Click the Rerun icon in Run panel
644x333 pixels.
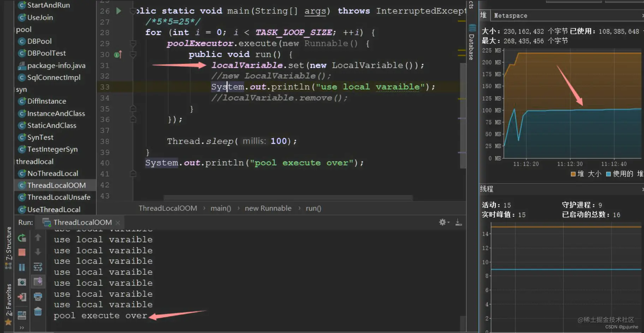pyautogui.click(x=22, y=238)
